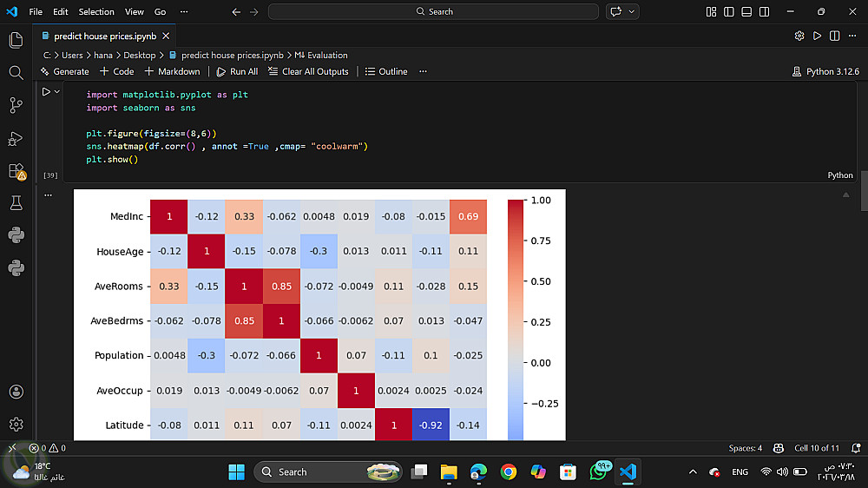Click Cell 10 of 11 status item
The height and width of the screenshot is (488, 868).
(x=817, y=448)
